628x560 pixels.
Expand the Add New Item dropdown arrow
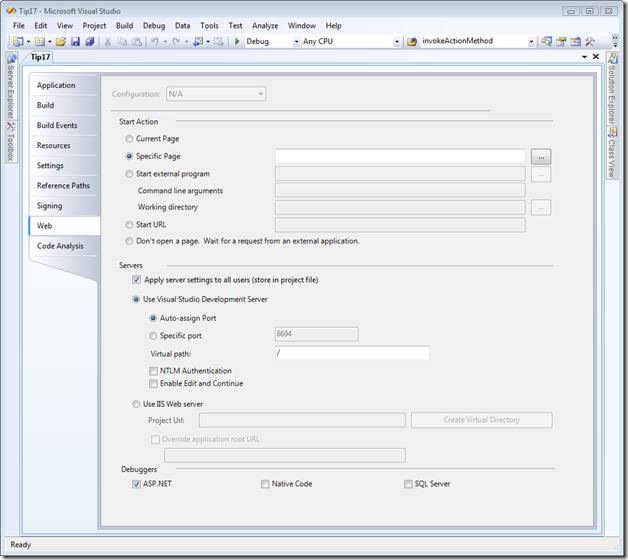[50, 42]
